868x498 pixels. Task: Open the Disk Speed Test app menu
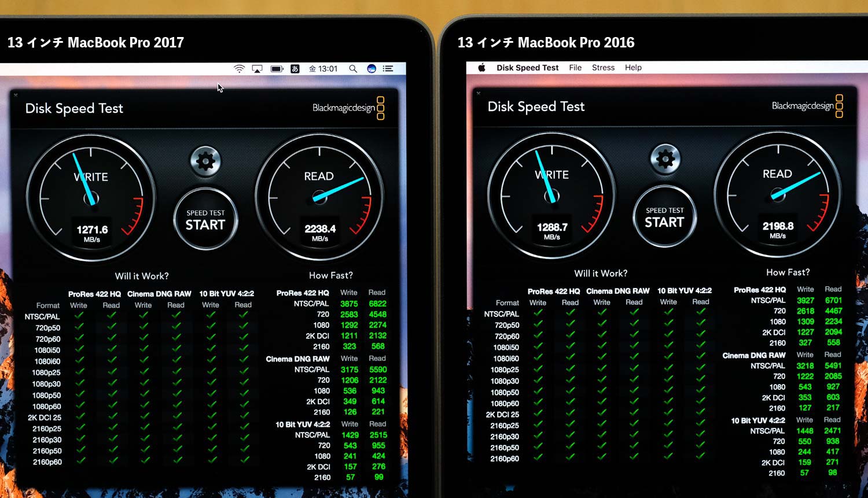point(527,68)
